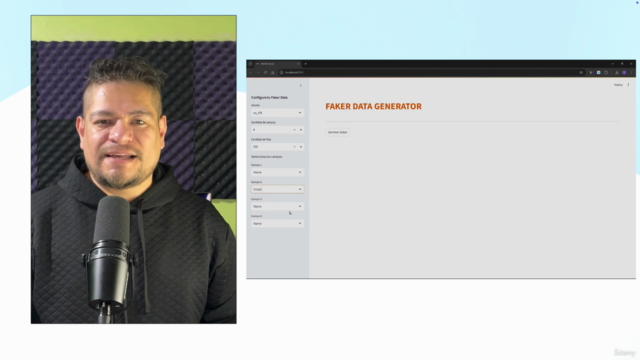
Task: Click the browser Home icon
Action: 273,72
